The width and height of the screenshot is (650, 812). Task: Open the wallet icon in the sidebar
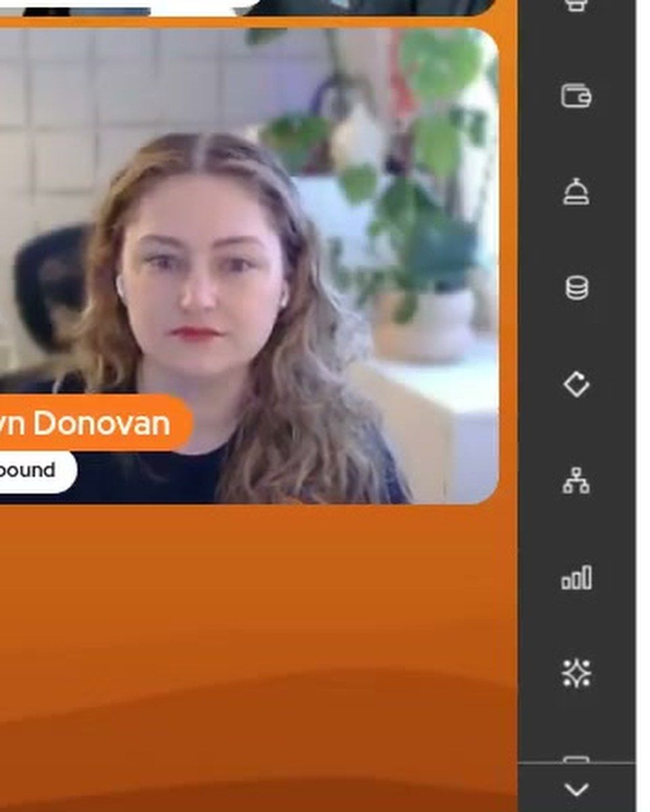click(x=576, y=95)
